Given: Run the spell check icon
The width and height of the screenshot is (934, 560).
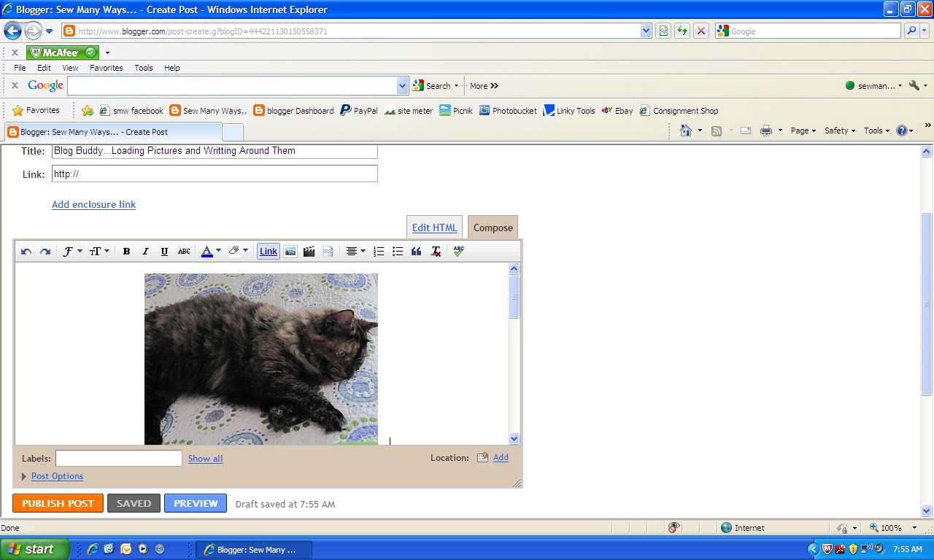Looking at the screenshot, I should click(x=458, y=252).
